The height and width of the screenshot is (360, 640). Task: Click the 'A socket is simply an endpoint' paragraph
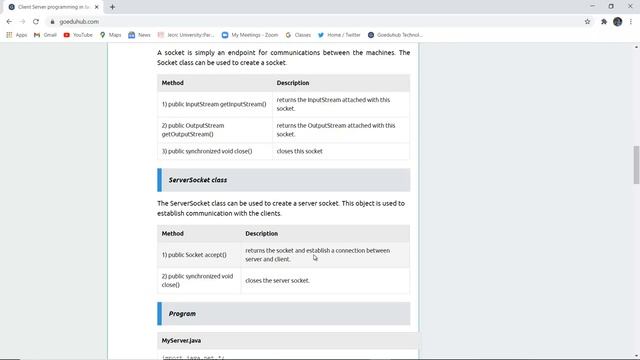point(284,58)
